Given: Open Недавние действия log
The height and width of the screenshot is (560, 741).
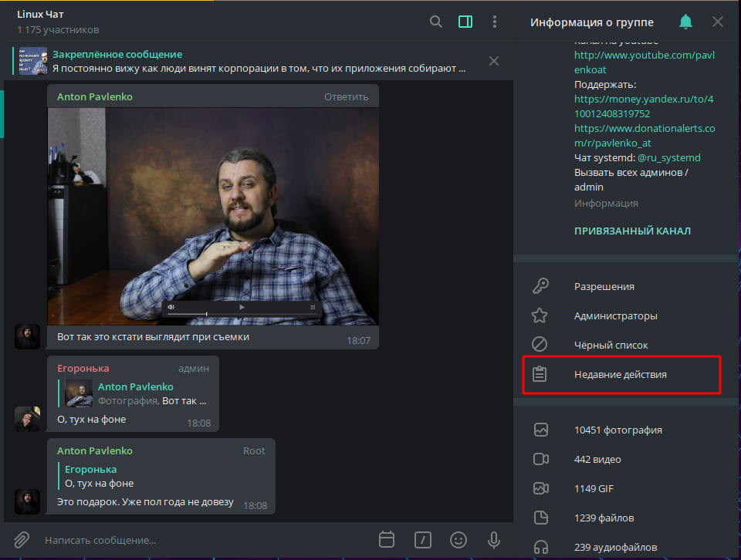Looking at the screenshot, I should coord(622,374).
